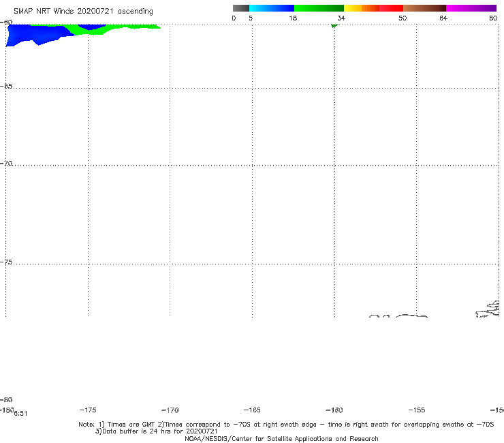Screen dimensions: 504x443
Task: Choose the red segment of the colorbar
Action: tap(391, 8)
